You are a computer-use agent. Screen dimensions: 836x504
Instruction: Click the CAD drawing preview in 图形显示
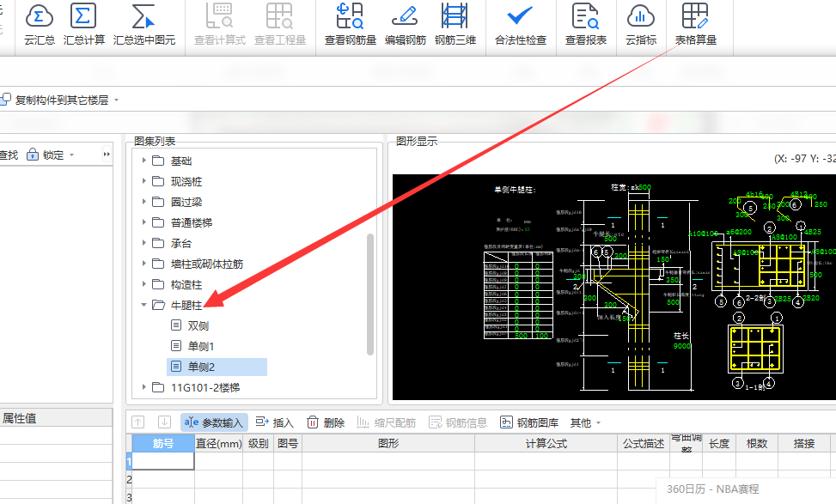[614, 287]
